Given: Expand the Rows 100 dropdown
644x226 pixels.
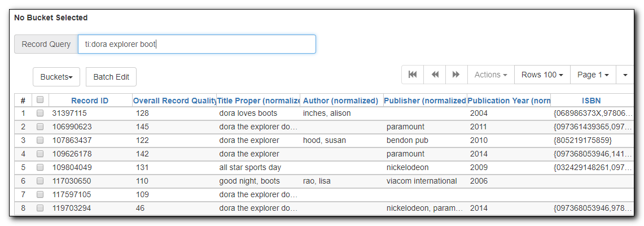Looking at the screenshot, I should (x=542, y=75).
